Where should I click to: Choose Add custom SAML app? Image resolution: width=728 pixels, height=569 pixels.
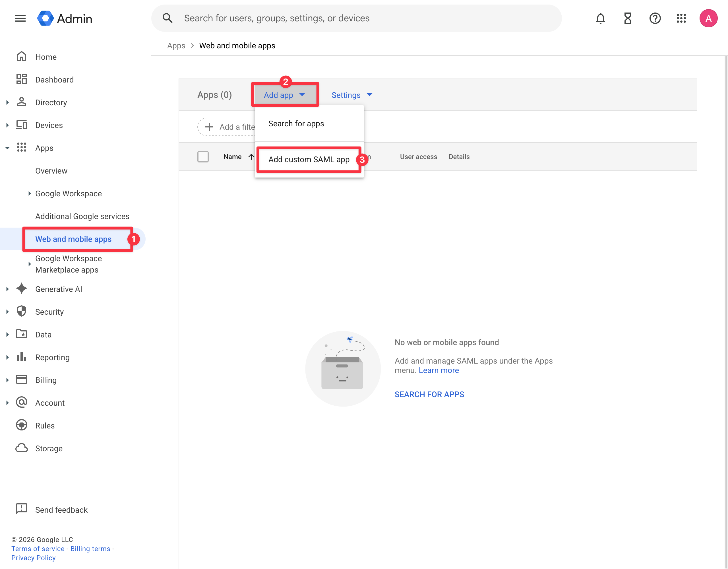tap(309, 159)
